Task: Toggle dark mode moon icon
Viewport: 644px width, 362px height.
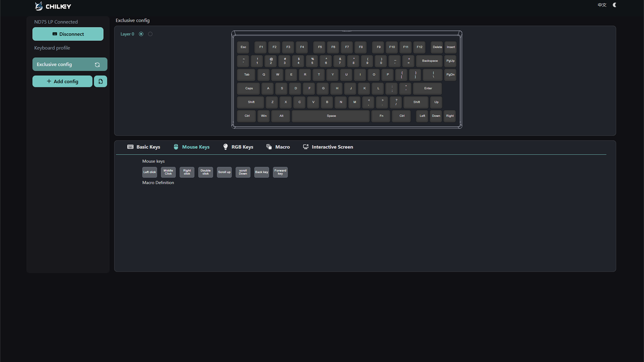Action: click(x=614, y=5)
